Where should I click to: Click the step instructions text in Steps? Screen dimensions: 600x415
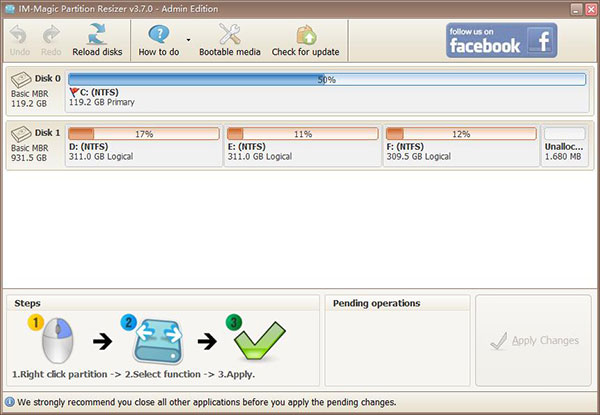(133, 374)
